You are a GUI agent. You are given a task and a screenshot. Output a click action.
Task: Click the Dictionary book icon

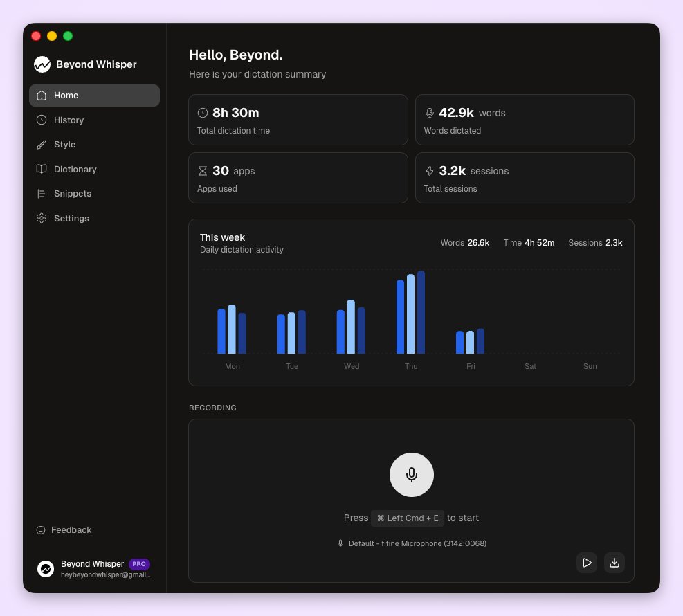42,169
